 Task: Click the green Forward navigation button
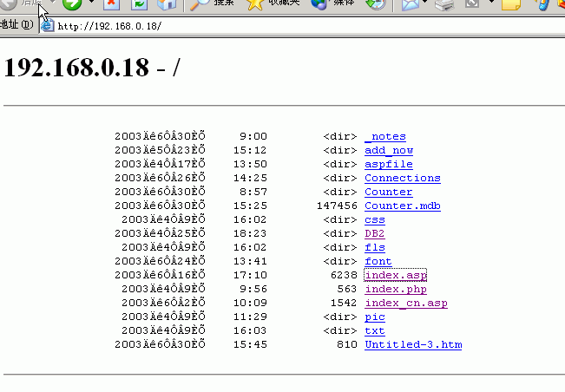tap(71, 4)
